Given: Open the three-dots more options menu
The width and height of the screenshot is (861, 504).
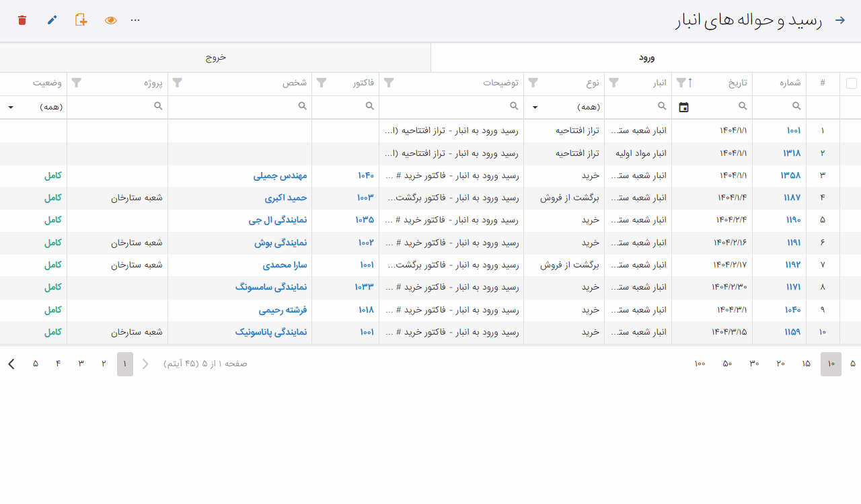Looking at the screenshot, I should (135, 20).
